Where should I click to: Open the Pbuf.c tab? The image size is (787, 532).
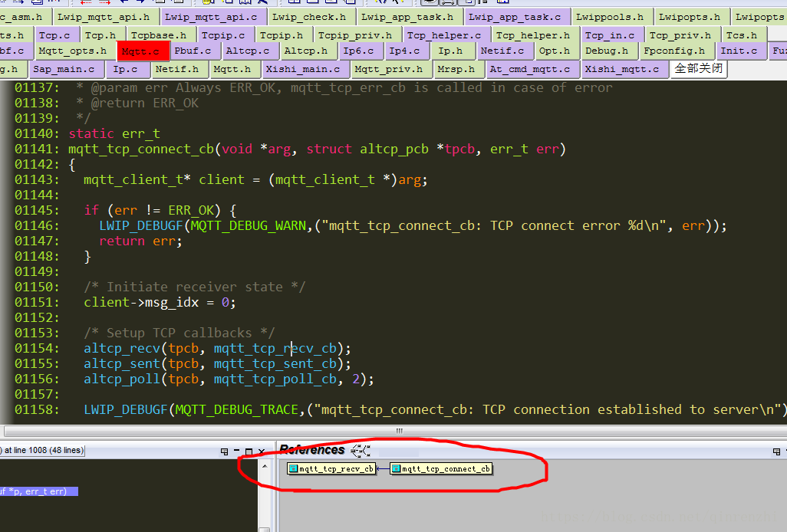(194, 51)
